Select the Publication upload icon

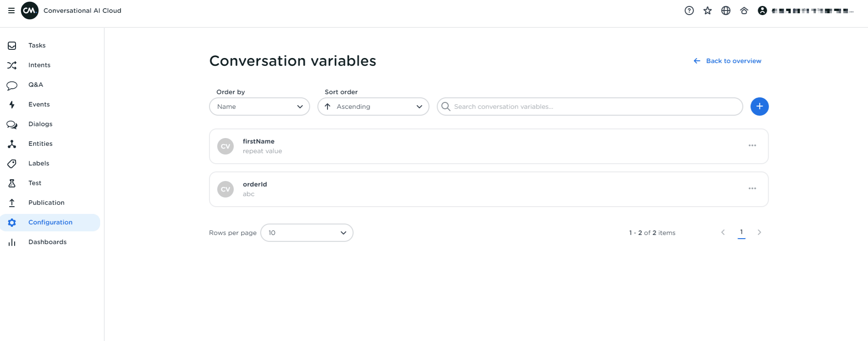click(11, 202)
